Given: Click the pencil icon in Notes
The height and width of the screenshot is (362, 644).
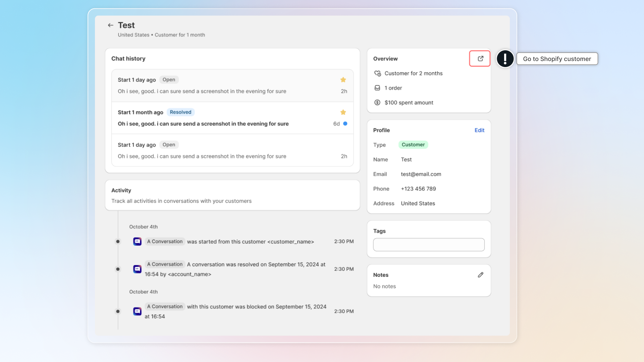Looking at the screenshot, I should tap(480, 275).
